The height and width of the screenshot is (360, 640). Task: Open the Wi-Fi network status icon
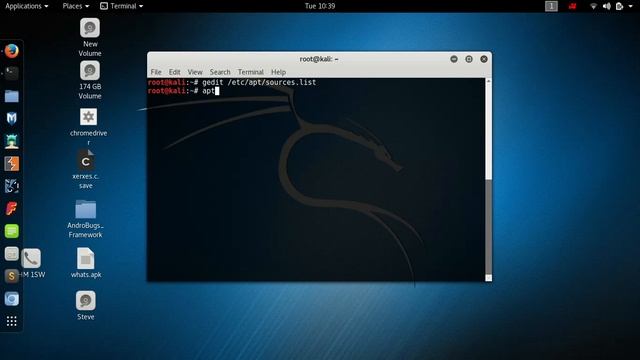[593, 6]
